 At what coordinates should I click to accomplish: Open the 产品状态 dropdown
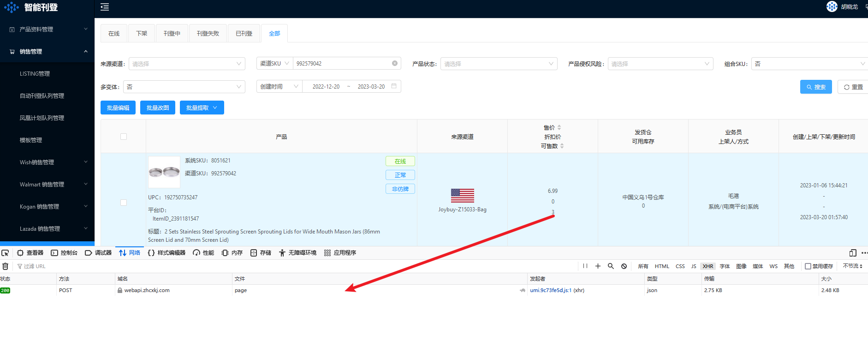[x=499, y=64]
